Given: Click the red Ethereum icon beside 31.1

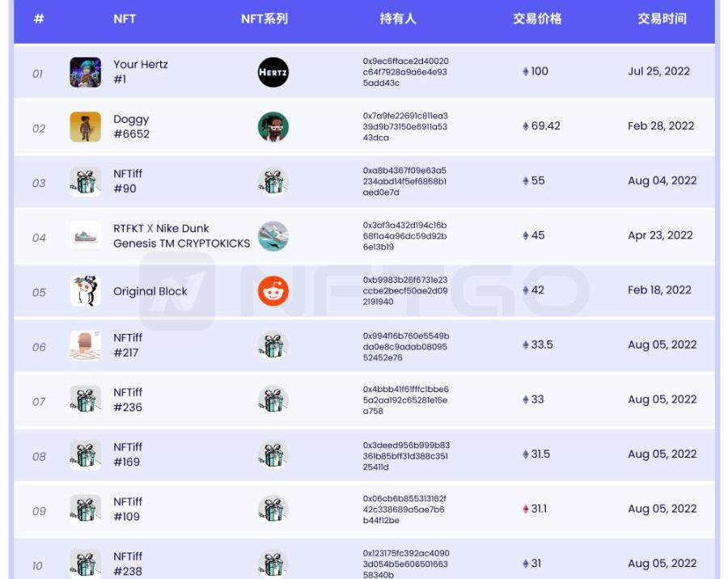Looking at the screenshot, I should point(526,509).
